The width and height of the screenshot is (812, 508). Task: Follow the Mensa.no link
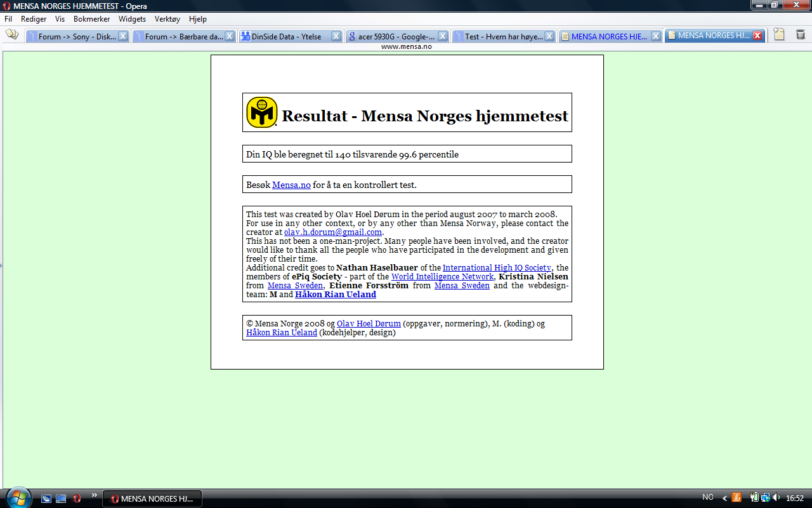291,185
